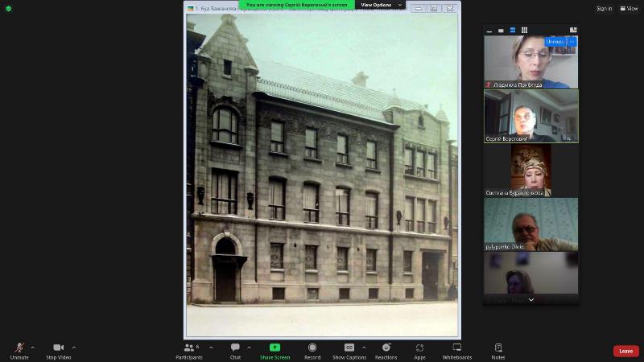Click the blue Unmute button on first video
The height and width of the screenshot is (362, 644).
pyautogui.click(x=555, y=42)
